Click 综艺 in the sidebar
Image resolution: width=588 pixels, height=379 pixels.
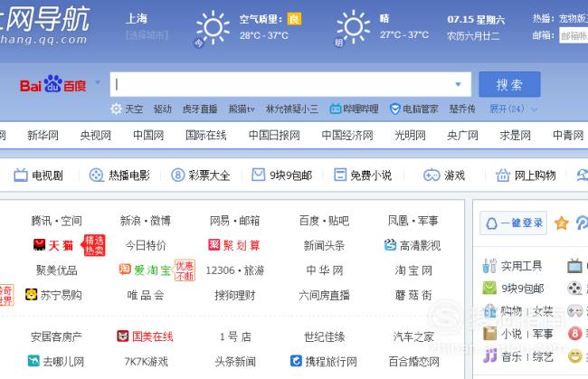click(x=542, y=356)
